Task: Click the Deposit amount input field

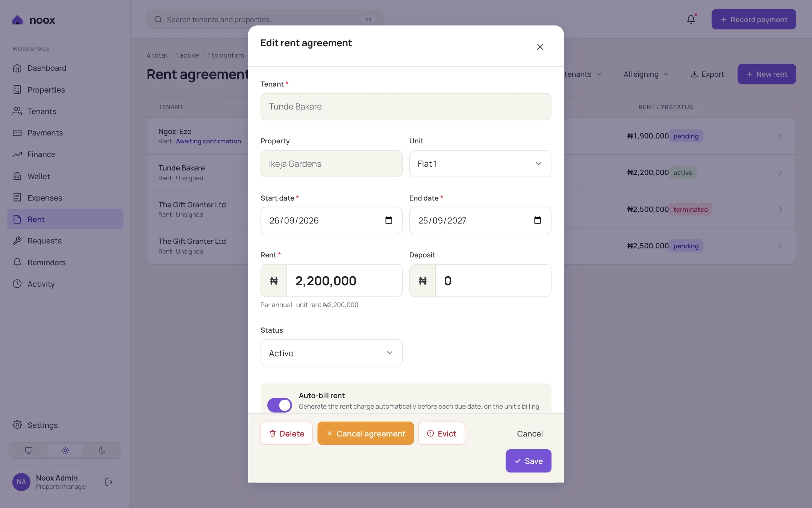Action: point(493,281)
